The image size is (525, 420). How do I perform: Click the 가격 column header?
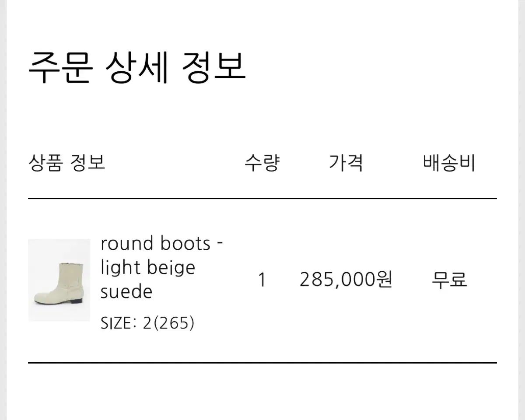point(346,163)
